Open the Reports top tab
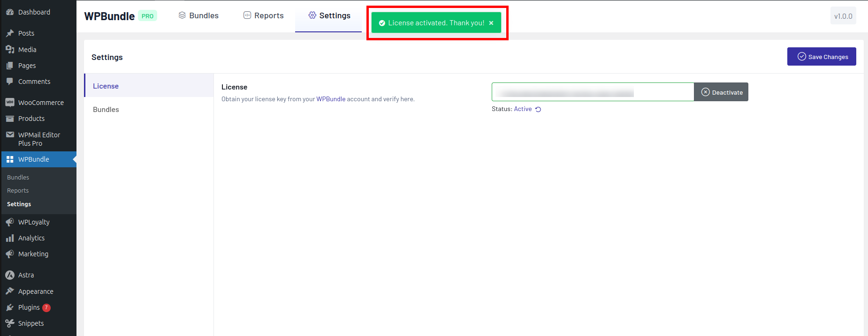This screenshot has width=868, height=336. point(263,15)
